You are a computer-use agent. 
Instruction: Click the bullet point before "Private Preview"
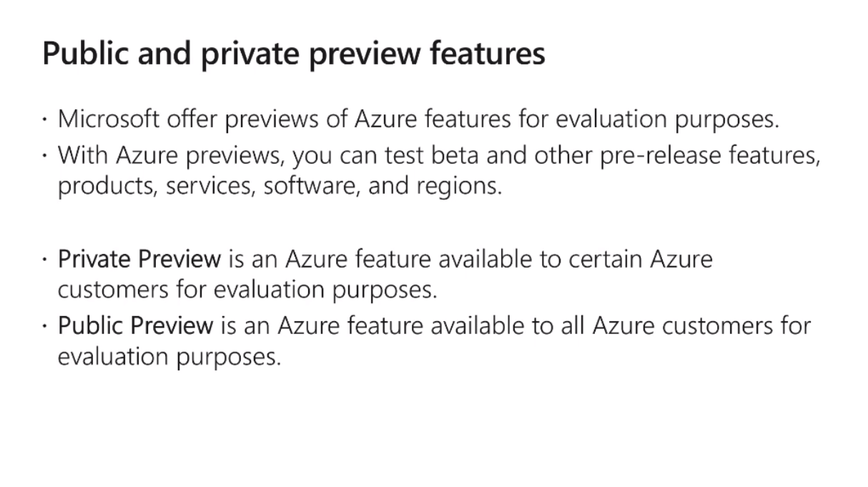tap(46, 260)
